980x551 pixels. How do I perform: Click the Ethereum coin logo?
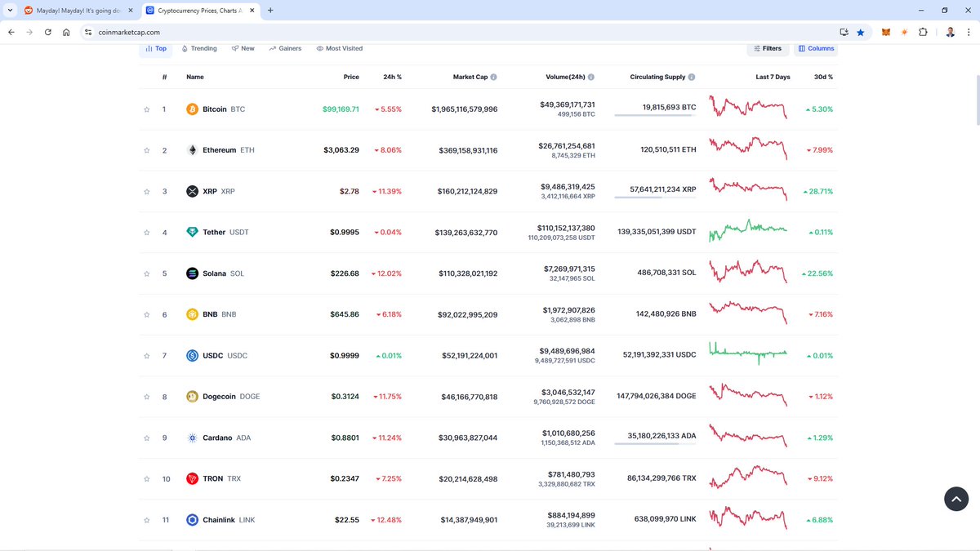coord(193,150)
